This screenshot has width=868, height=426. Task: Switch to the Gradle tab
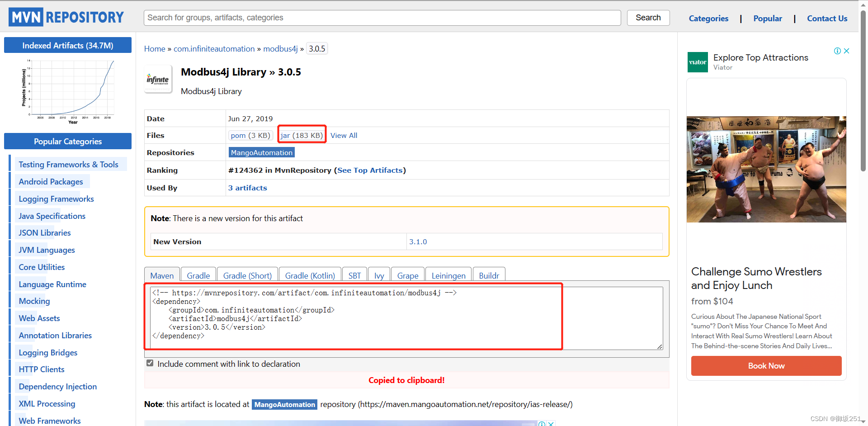[198, 275]
